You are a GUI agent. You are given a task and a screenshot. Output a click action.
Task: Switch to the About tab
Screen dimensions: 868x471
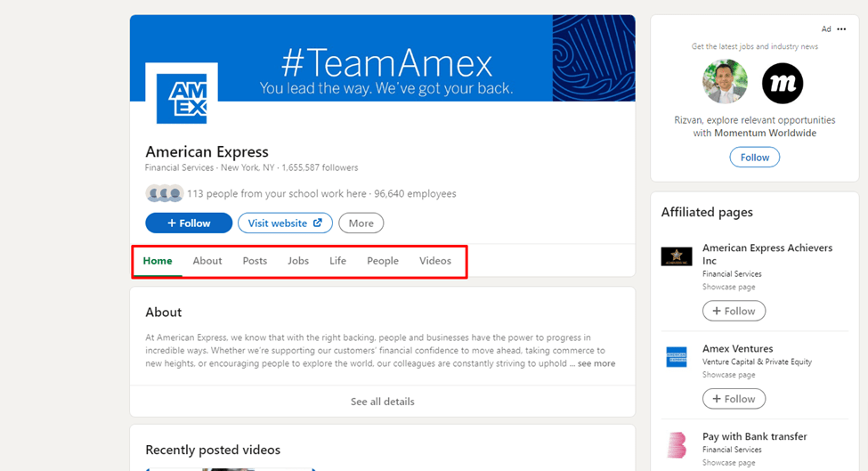(x=207, y=261)
